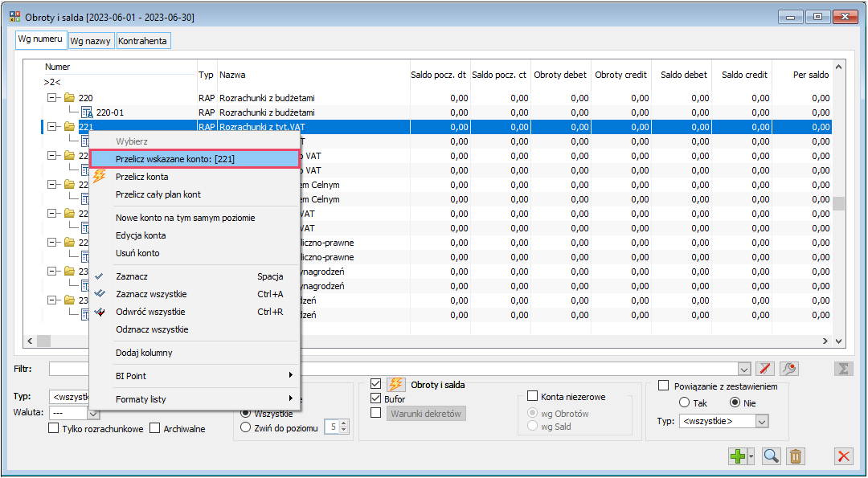The height and width of the screenshot is (478, 868).
Task: Click the Warunki dekretów button
Action: 426,413
